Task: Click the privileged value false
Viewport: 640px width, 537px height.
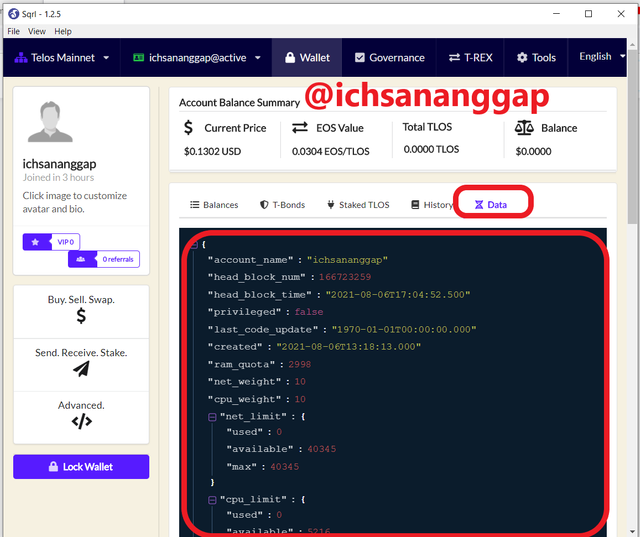Action: point(309,312)
